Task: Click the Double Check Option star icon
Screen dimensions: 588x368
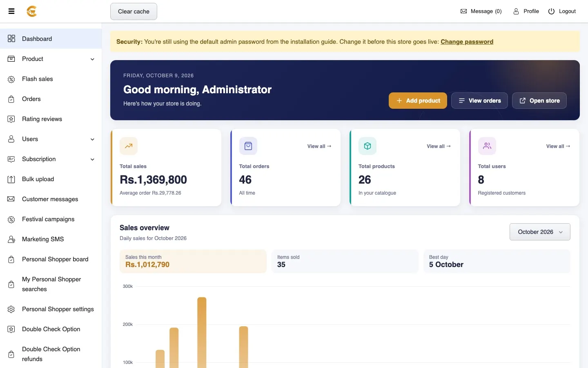Action: pos(11,329)
